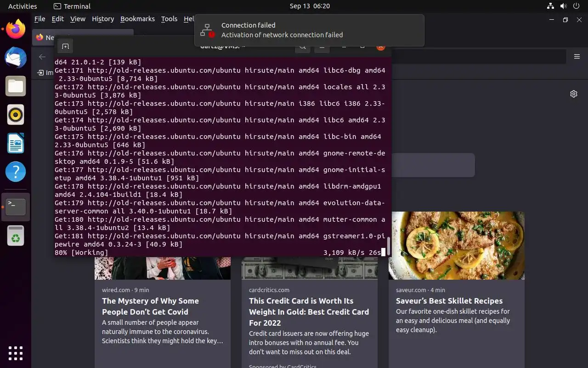Click the wired.com · 9 min source label
The height and width of the screenshot is (368, 588).
coord(125,290)
